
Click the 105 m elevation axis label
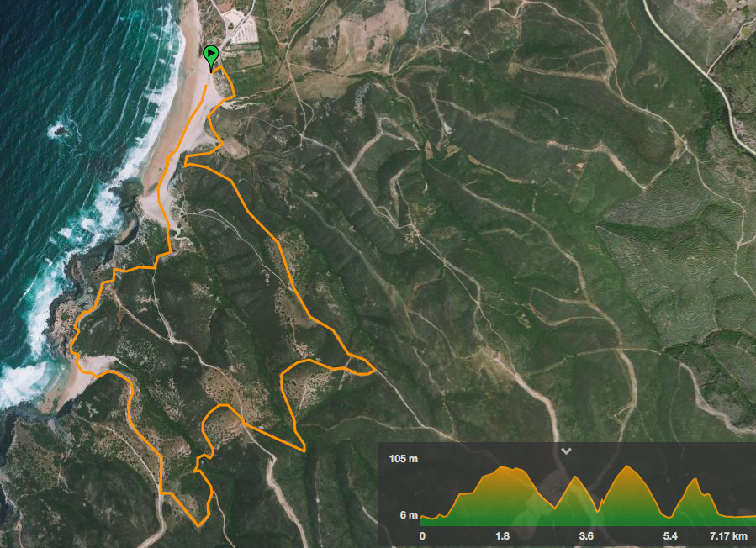(x=403, y=458)
